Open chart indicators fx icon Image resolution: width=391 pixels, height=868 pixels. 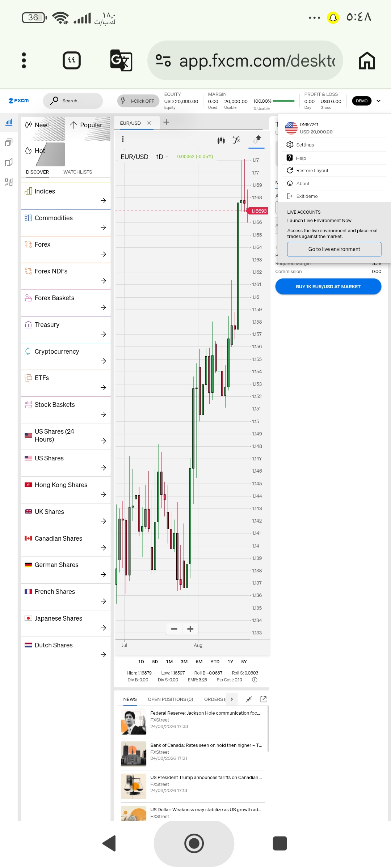236,140
